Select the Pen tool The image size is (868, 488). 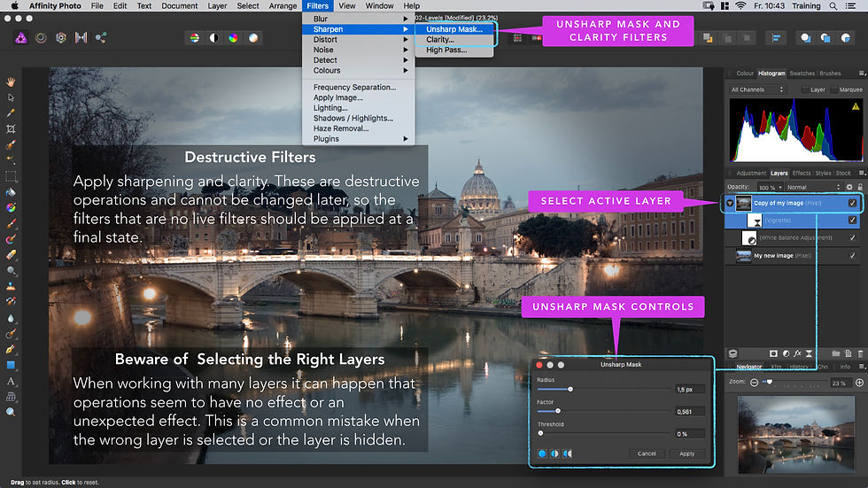coord(11,349)
